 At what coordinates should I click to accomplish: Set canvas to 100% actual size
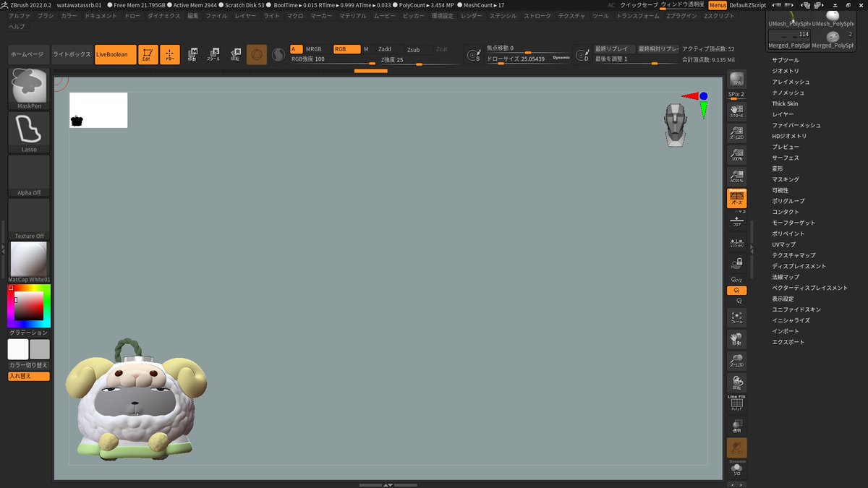coord(736,154)
